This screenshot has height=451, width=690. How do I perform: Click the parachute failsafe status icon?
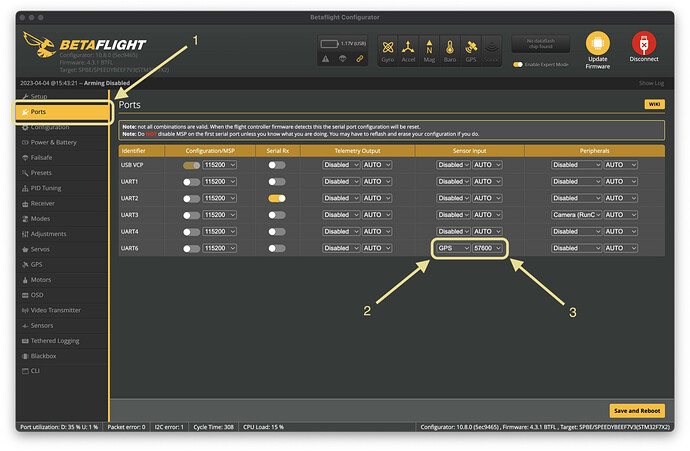(x=342, y=59)
